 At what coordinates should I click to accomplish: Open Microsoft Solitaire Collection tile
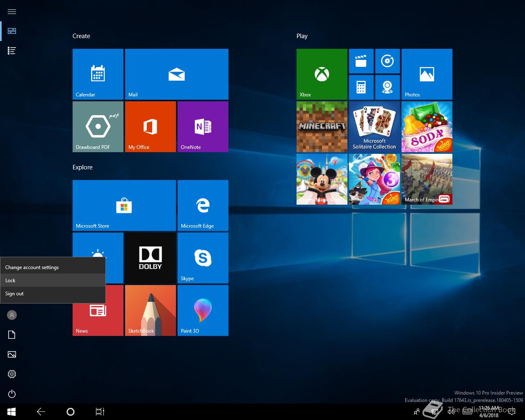374,127
